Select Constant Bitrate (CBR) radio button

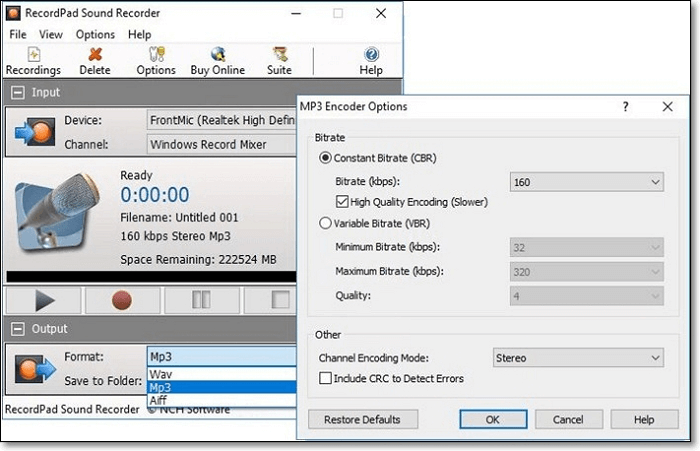(x=325, y=158)
